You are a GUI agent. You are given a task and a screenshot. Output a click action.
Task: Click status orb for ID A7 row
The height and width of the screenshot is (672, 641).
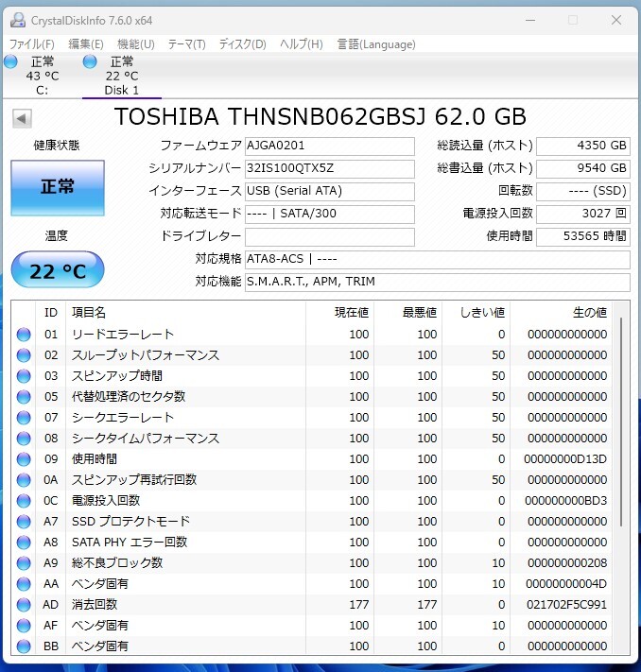point(24,521)
